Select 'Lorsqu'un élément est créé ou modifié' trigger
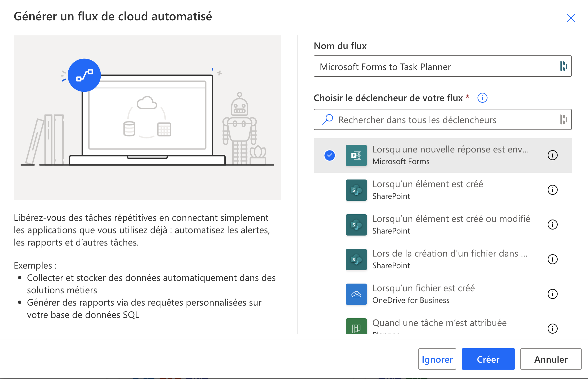Viewport: 588px width, 379px height. [x=451, y=224]
